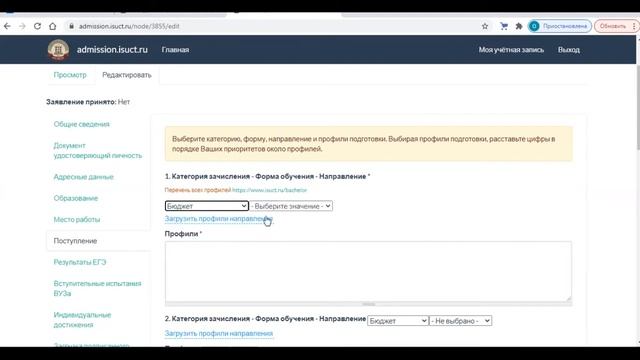
Task: Bookmark this page with the star icon
Action: [x=485, y=26]
